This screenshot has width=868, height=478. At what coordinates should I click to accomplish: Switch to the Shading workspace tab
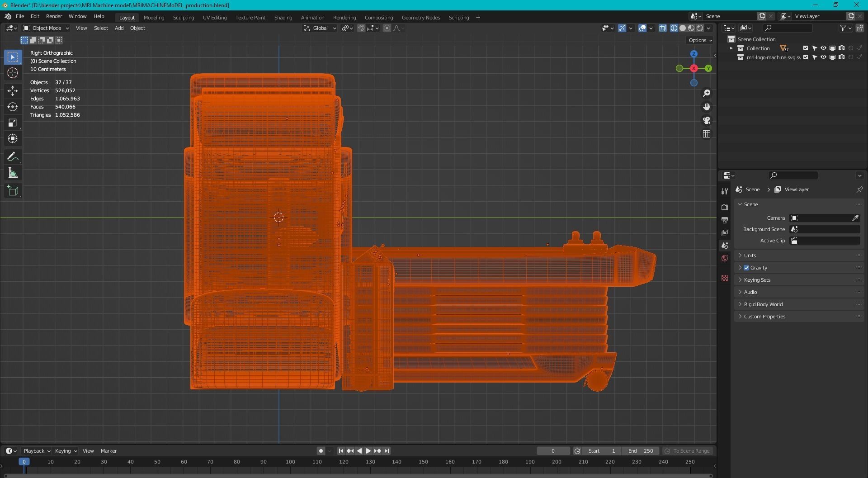coord(283,18)
